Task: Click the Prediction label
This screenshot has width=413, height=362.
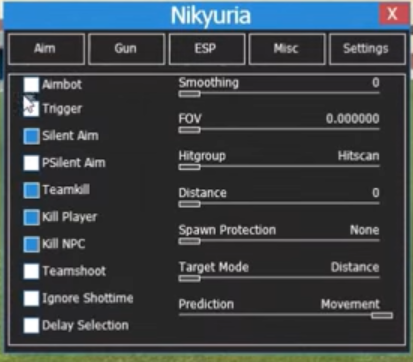Action: coord(206,304)
